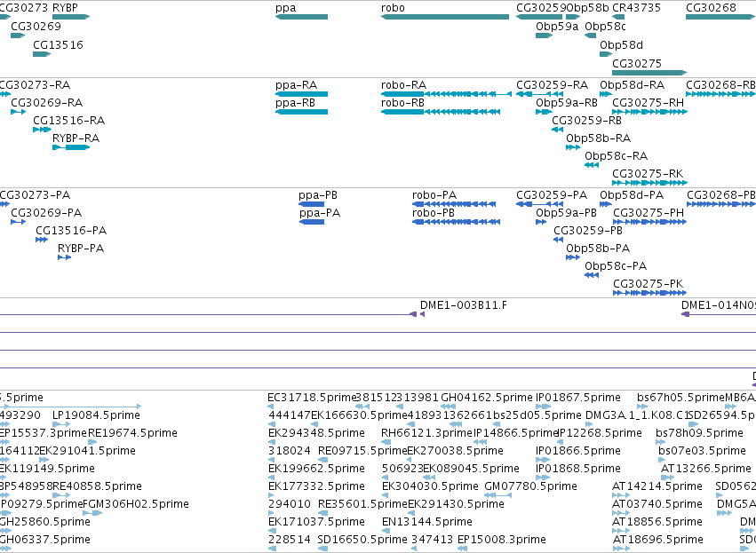Select the Obp58d gene label
The height and width of the screenshot is (553, 756).
[x=622, y=44]
